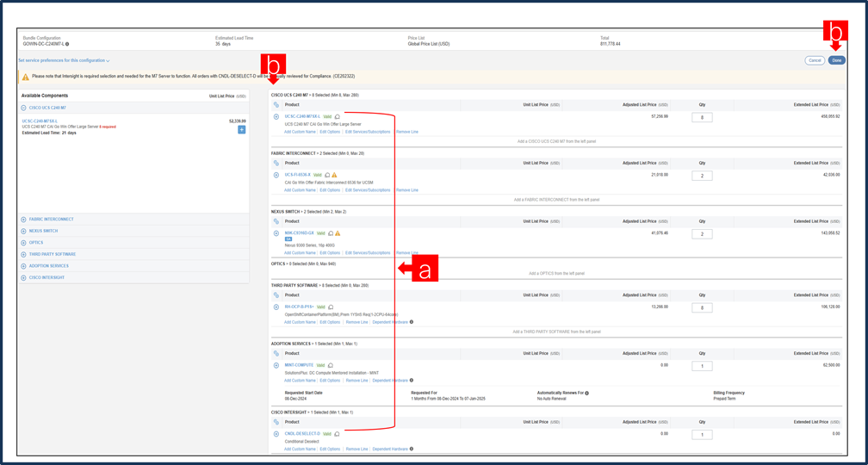Click Edit Options for RH-OCP-B-P1S=

(330, 322)
